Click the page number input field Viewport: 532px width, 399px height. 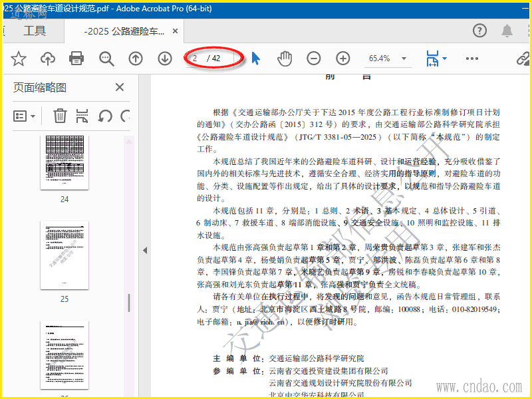197,59
